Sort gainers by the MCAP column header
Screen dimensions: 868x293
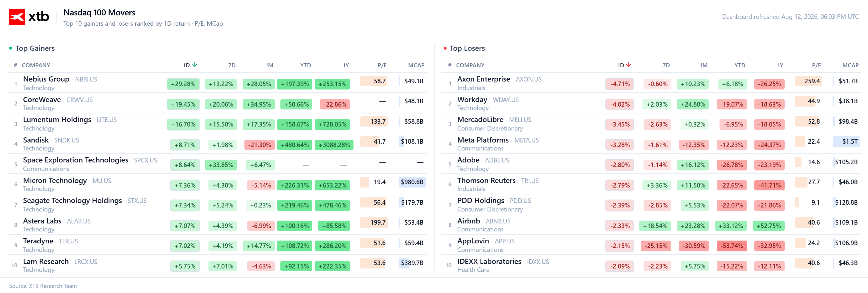[416, 65]
